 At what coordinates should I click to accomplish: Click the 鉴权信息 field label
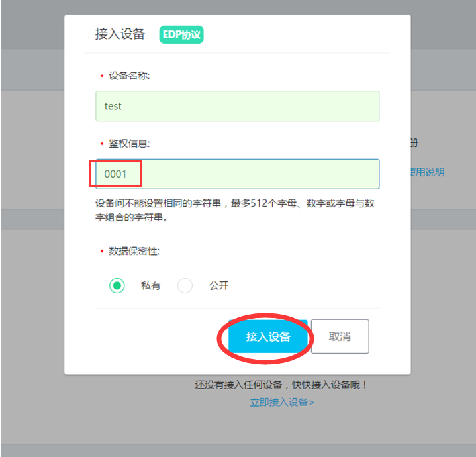(x=129, y=144)
